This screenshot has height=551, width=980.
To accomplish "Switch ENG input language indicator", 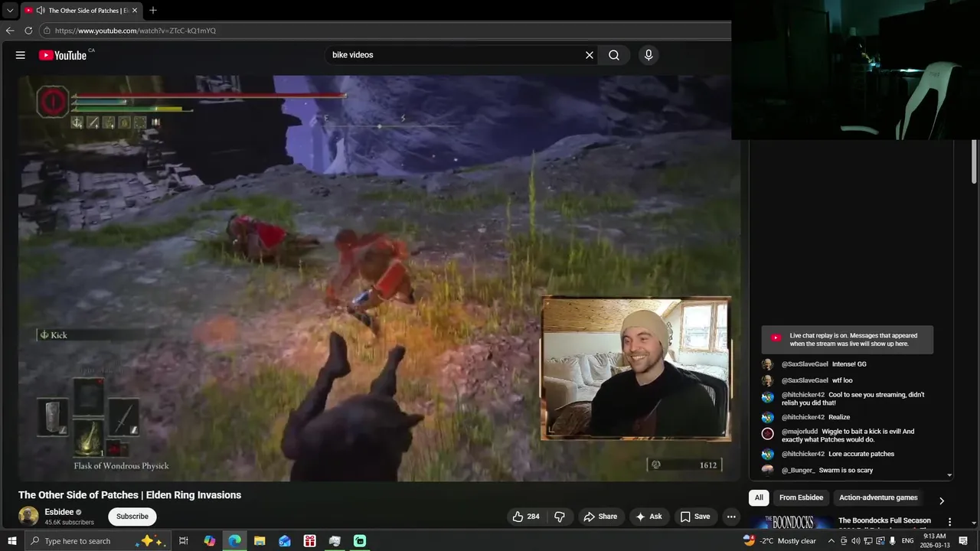I will (x=908, y=541).
